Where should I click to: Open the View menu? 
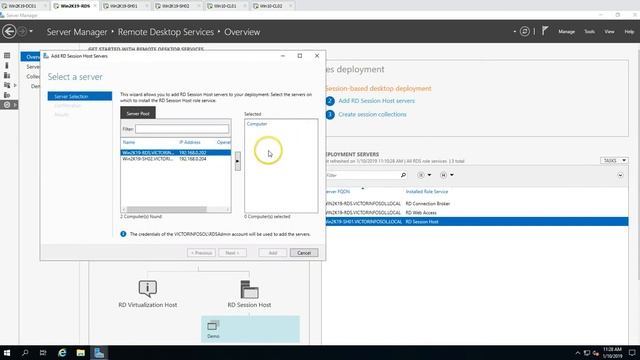609,31
